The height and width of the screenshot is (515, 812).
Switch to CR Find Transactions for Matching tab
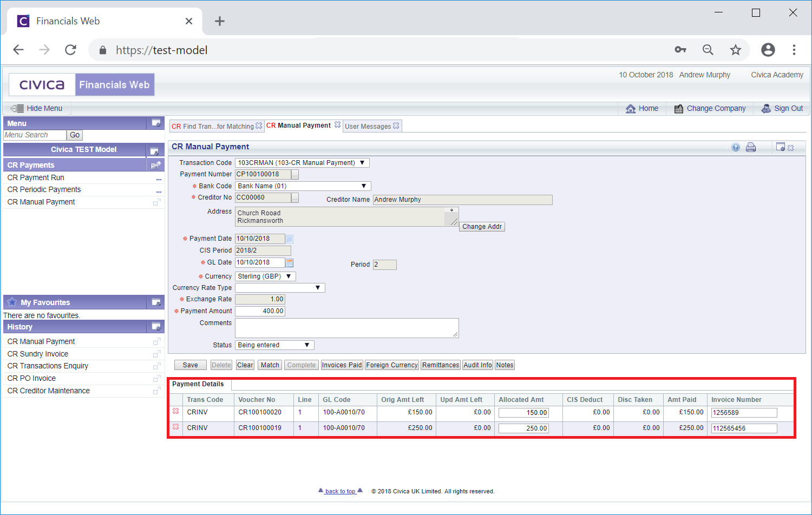[x=213, y=126]
